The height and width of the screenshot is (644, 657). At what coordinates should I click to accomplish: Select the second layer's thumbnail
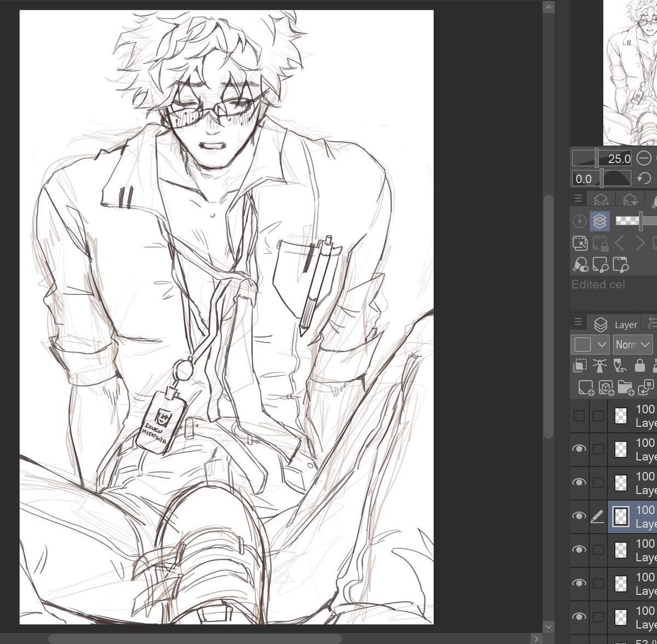tap(621, 449)
